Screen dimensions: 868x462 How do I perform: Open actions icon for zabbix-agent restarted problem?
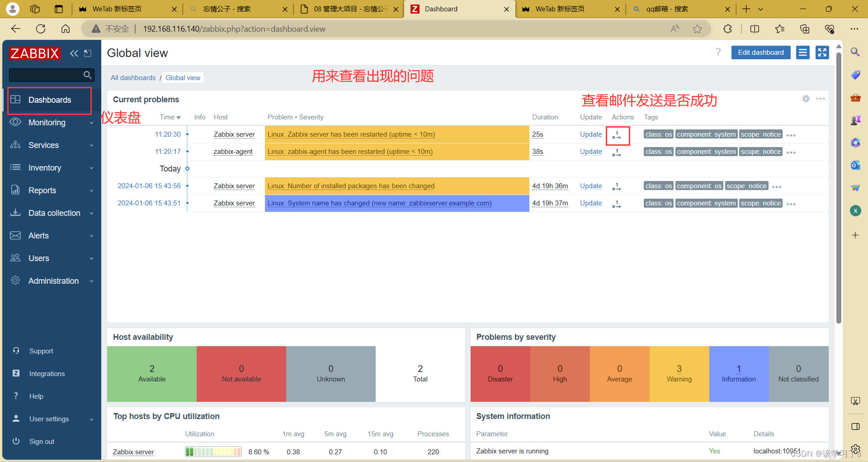click(617, 152)
